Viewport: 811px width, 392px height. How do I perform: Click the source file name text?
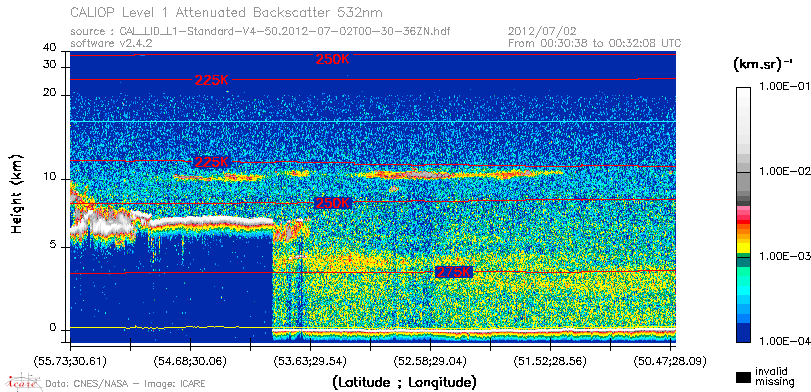tap(260, 32)
